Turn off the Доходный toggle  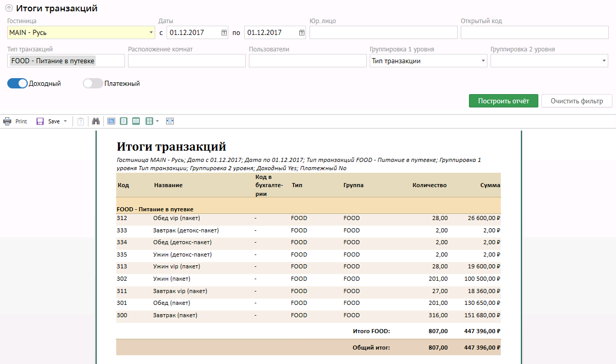(x=17, y=83)
